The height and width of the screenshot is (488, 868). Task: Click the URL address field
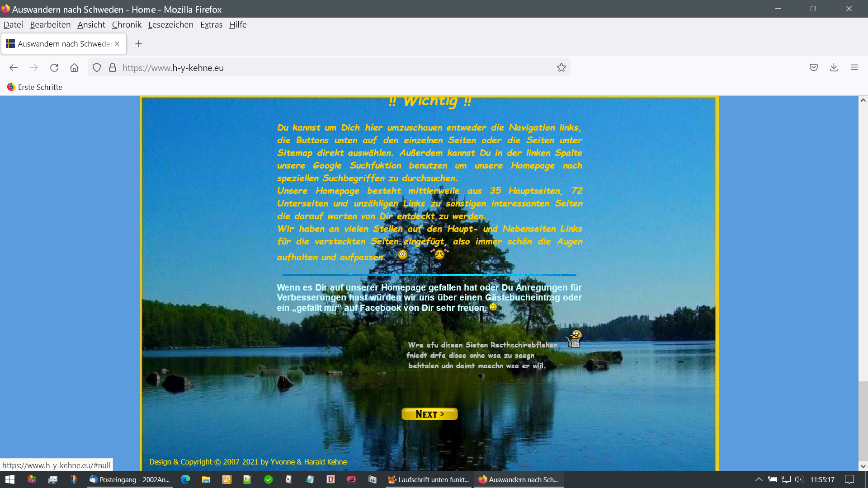coord(335,68)
